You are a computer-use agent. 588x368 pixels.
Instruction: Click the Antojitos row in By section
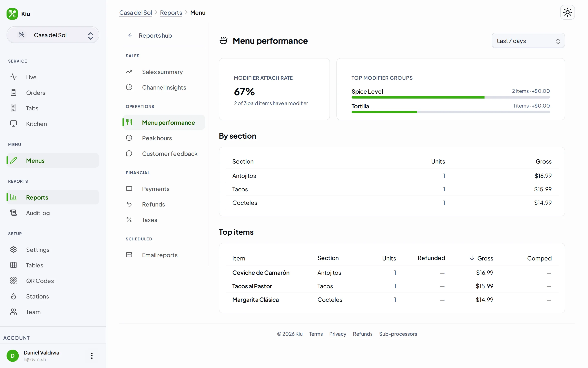click(x=392, y=176)
